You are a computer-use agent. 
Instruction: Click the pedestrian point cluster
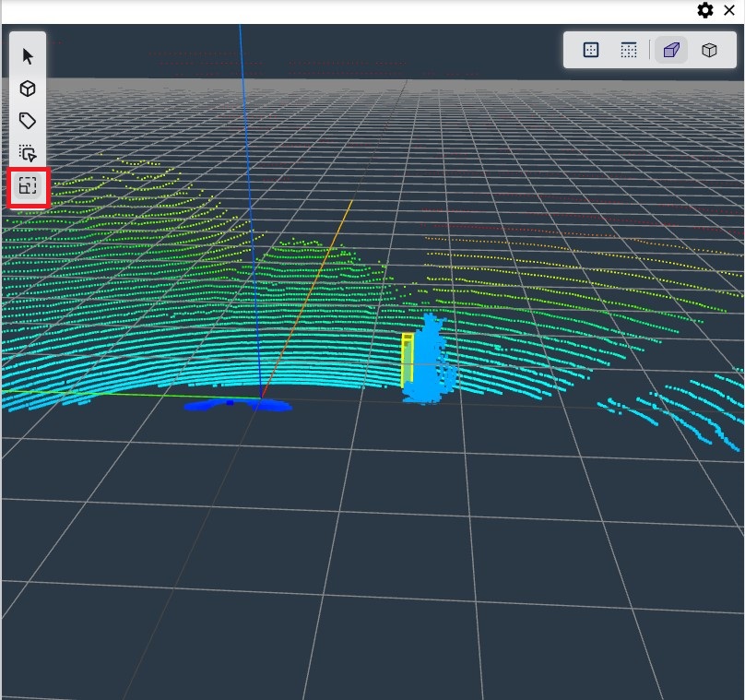pos(429,360)
